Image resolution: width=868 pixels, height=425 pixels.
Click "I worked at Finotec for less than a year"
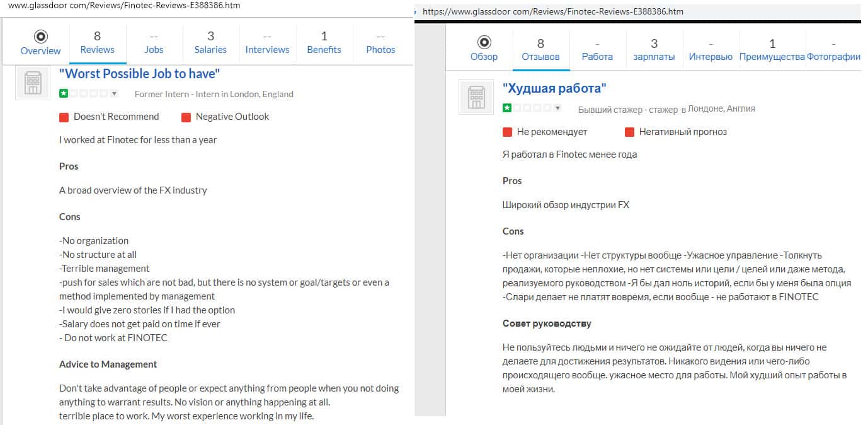(138, 140)
